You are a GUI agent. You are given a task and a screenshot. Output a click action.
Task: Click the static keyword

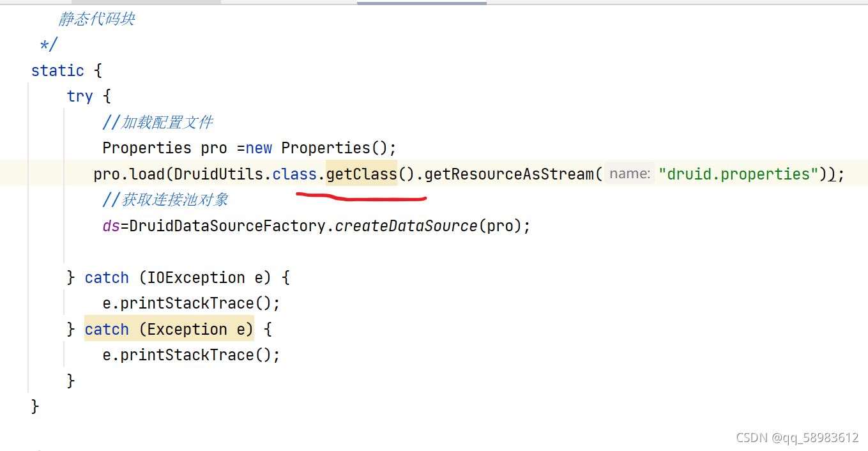point(57,70)
